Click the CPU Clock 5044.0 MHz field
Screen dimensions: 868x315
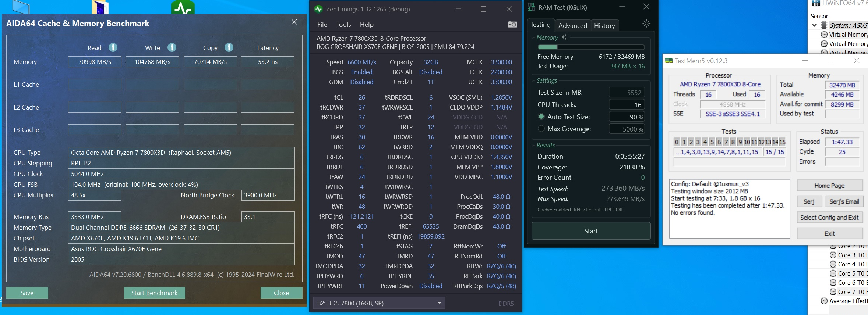pyautogui.click(x=181, y=174)
